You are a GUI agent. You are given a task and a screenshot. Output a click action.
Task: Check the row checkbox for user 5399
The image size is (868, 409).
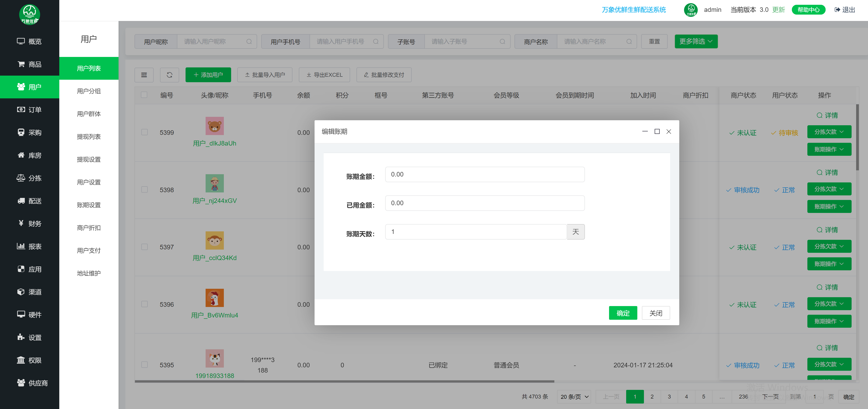pyautogui.click(x=145, y=132)
